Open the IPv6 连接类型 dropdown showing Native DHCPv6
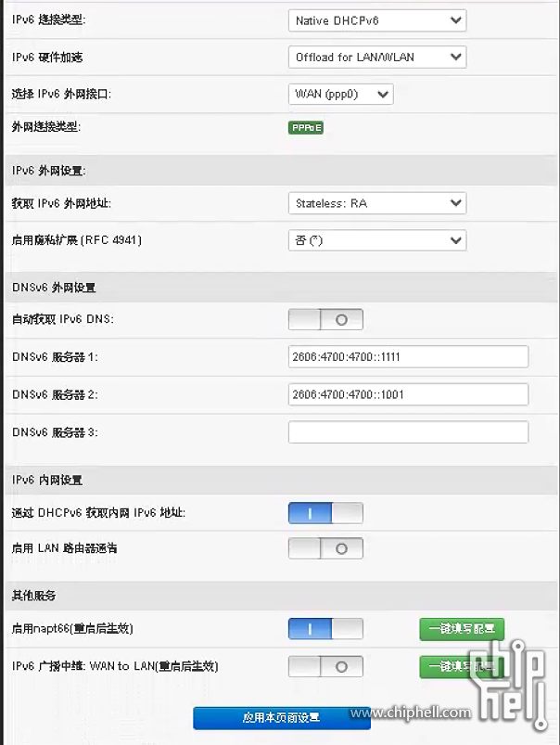Viewport: 560px width, 745px height. pos(376,19)
